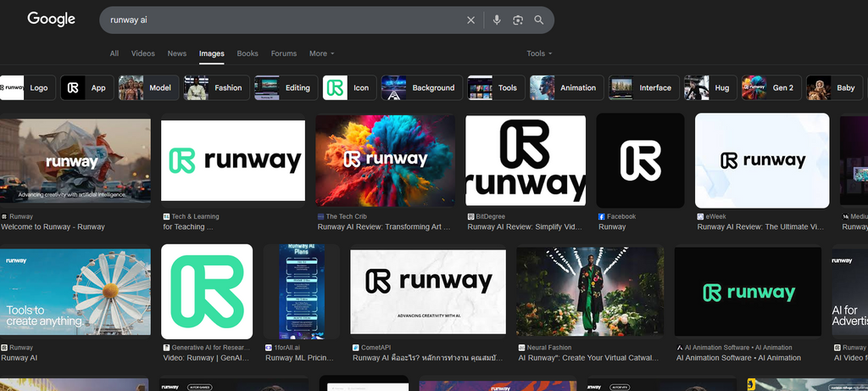Screen dimensions: 868x391
Task: Switch to the News tab
Action: click(176, 53)
